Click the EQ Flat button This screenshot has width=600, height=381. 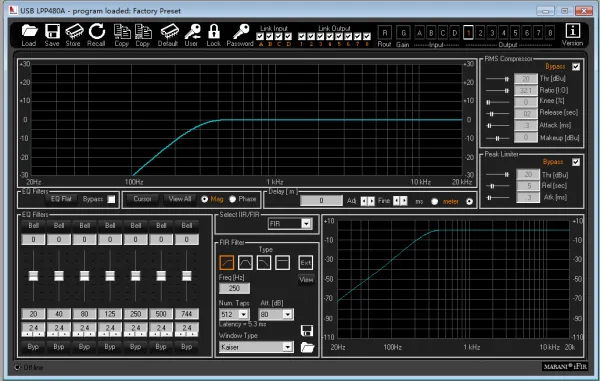[x=61, y=199]
